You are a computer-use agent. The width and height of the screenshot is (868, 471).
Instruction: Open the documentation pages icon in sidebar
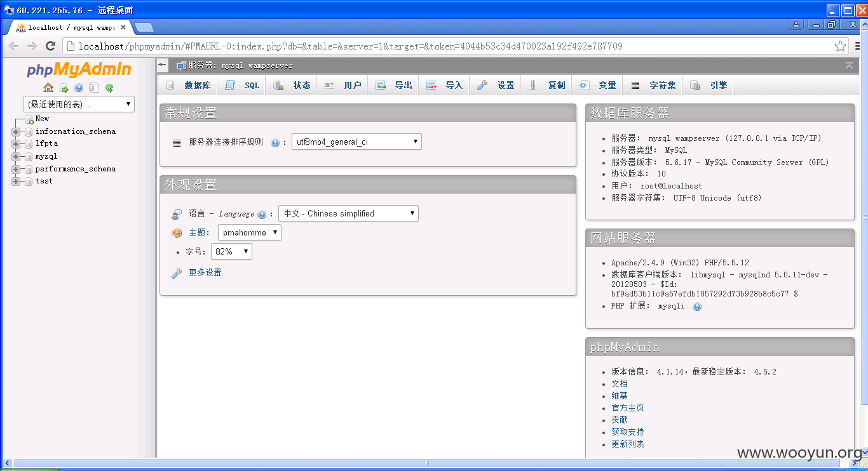point(94,88)
